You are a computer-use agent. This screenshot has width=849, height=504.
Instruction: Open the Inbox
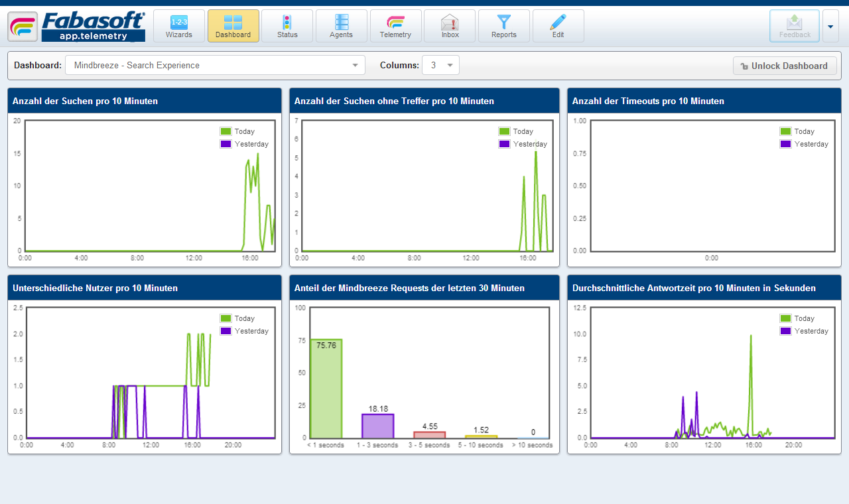450,26
